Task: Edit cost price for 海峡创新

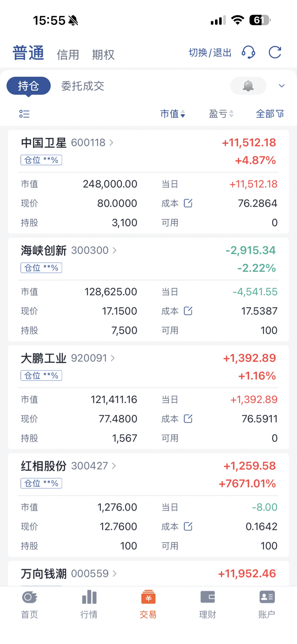Action: (188, 311)
